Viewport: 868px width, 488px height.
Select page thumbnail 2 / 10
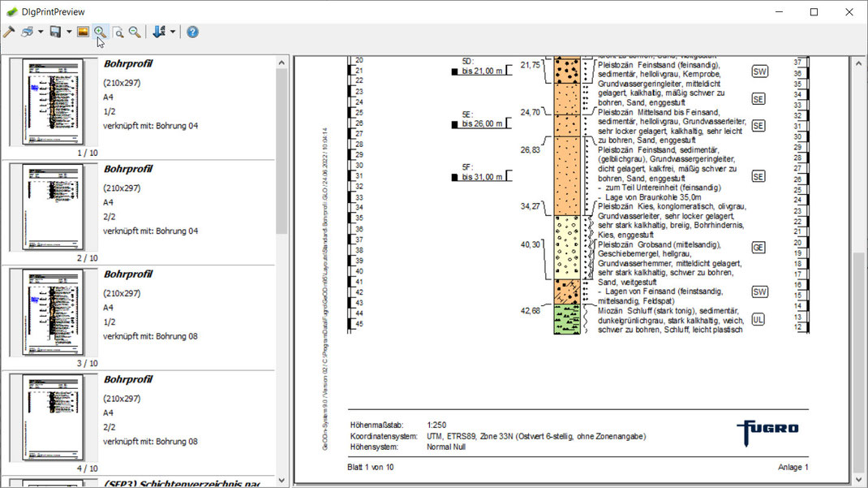point(54,206)
